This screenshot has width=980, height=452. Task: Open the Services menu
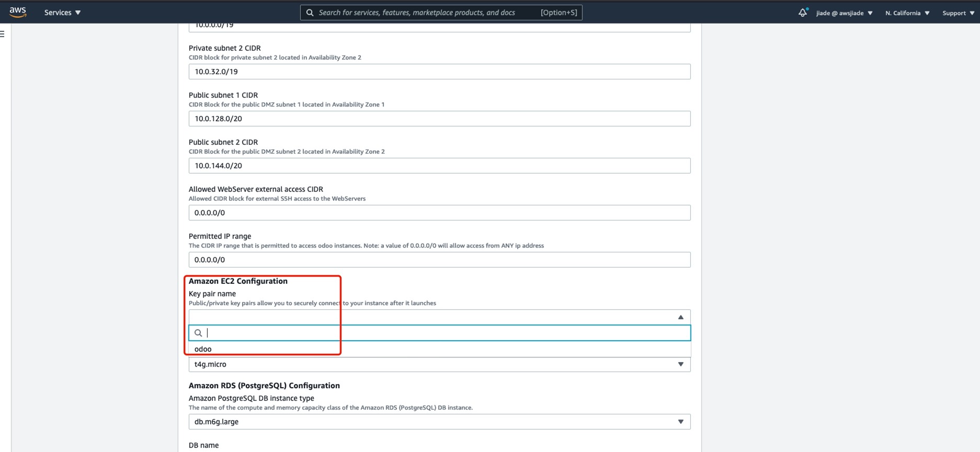click(x=62, y=13)
